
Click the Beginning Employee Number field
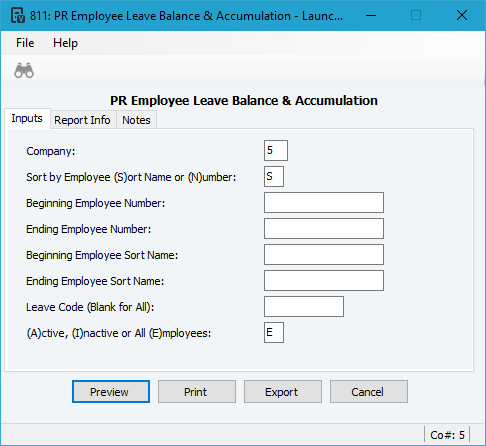(x=324, y=202)
